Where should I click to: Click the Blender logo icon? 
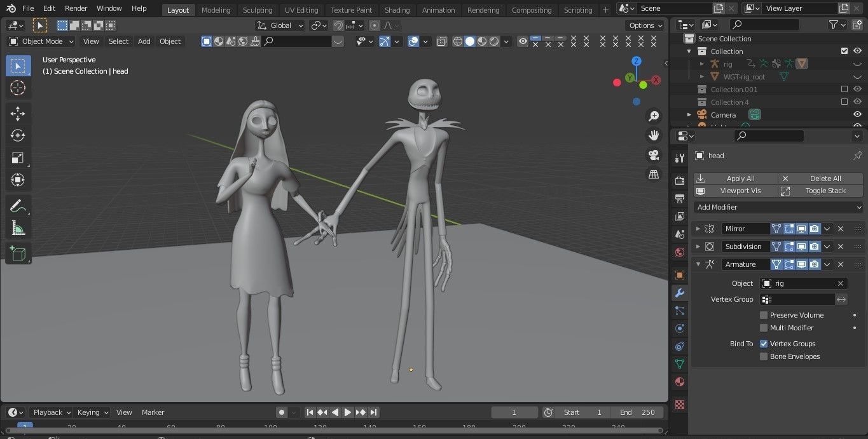click(10, 8)
